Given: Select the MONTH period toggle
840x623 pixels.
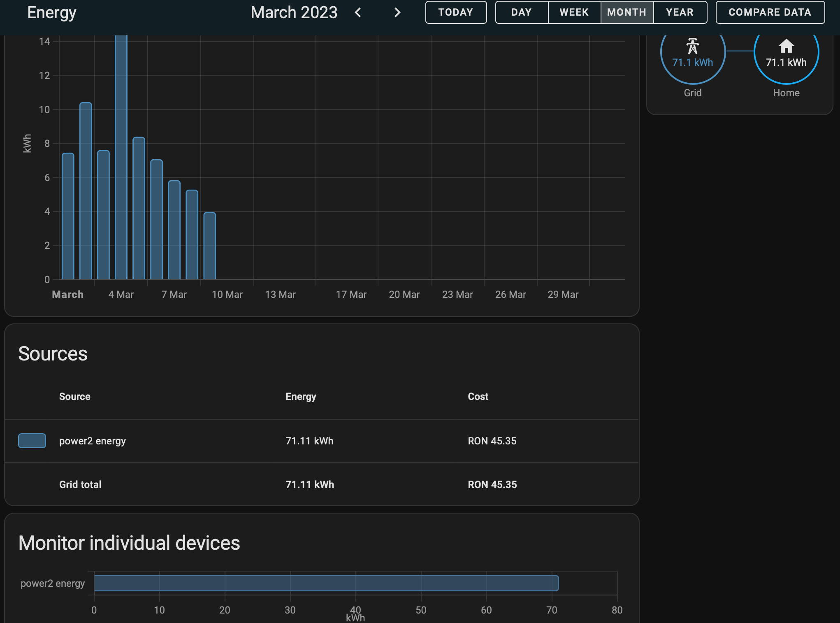Looking at the screenshot, I should click(627, 12).
